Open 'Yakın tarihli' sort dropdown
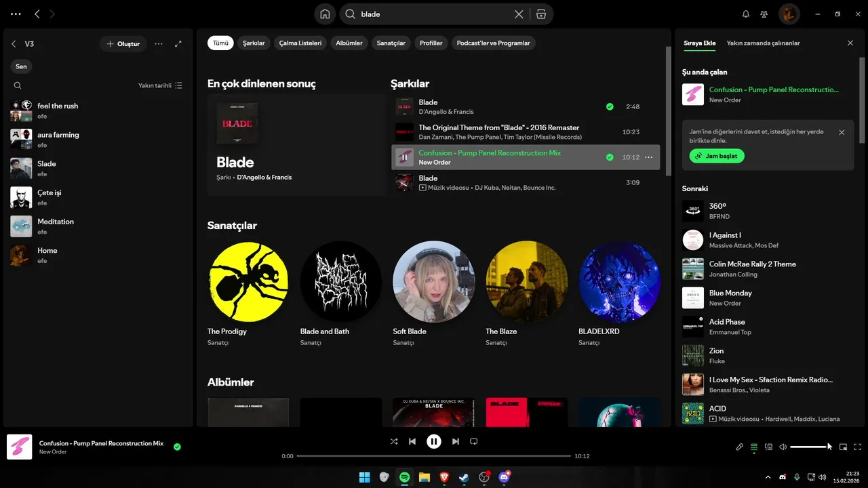 [x=160, y=85]
